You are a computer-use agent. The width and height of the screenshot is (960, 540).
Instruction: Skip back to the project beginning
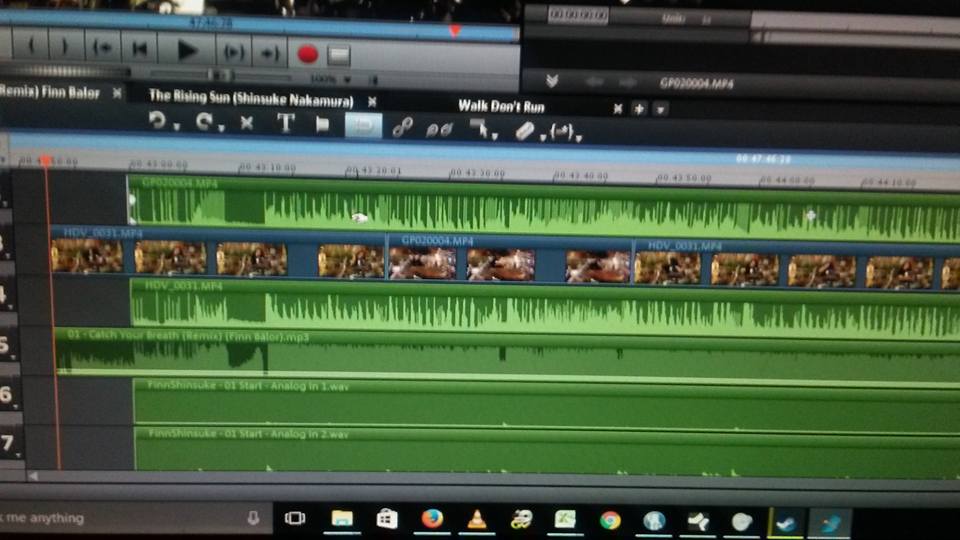click(x=140, y=49)
